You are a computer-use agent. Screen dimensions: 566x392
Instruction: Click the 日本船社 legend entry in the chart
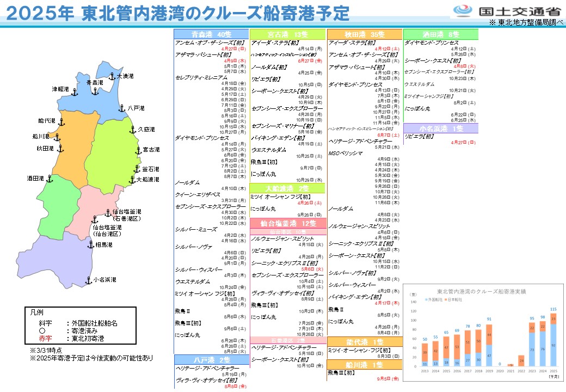tap(453, 299)
